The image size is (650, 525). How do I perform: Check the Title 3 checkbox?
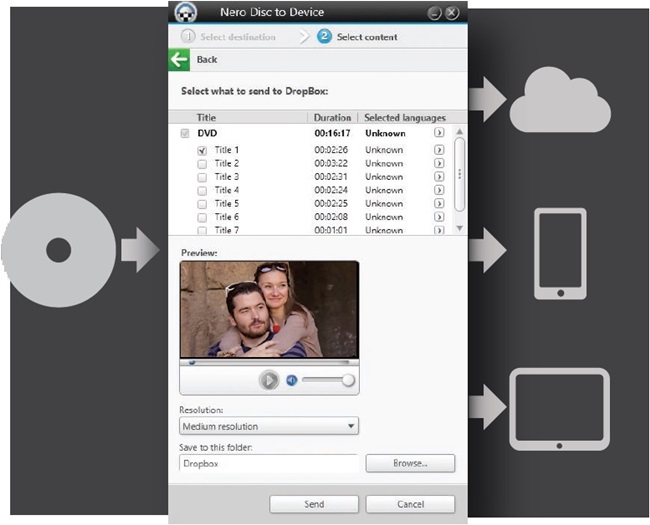tap(202, 177)
